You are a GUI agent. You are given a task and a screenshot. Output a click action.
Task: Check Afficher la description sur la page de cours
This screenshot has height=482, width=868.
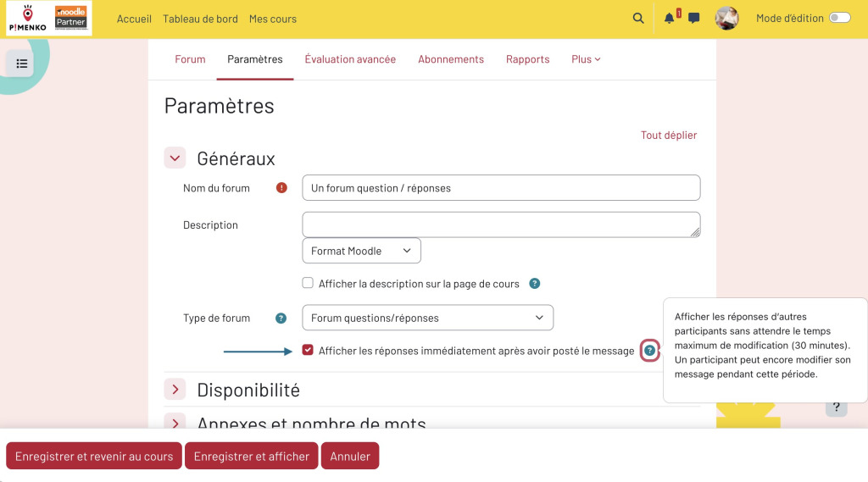pos(308,283)
